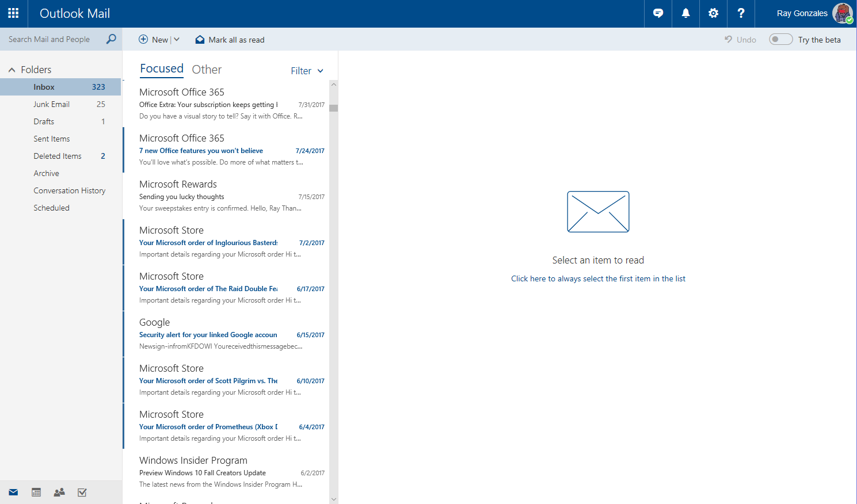
Task: Open Inglourious Basterds order email
Action: click(x=226, y=242)
